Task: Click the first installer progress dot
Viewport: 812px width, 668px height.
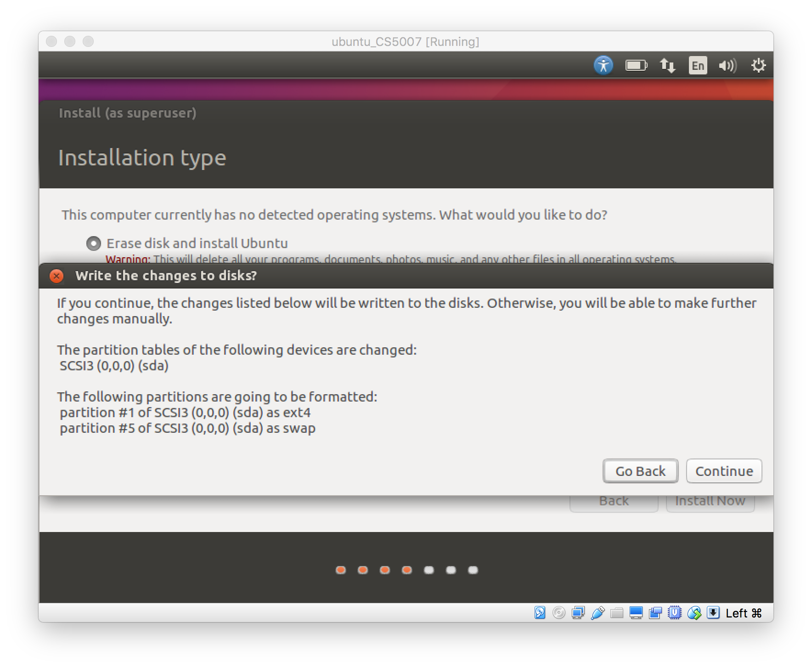Action: click(x=341, y=570)
